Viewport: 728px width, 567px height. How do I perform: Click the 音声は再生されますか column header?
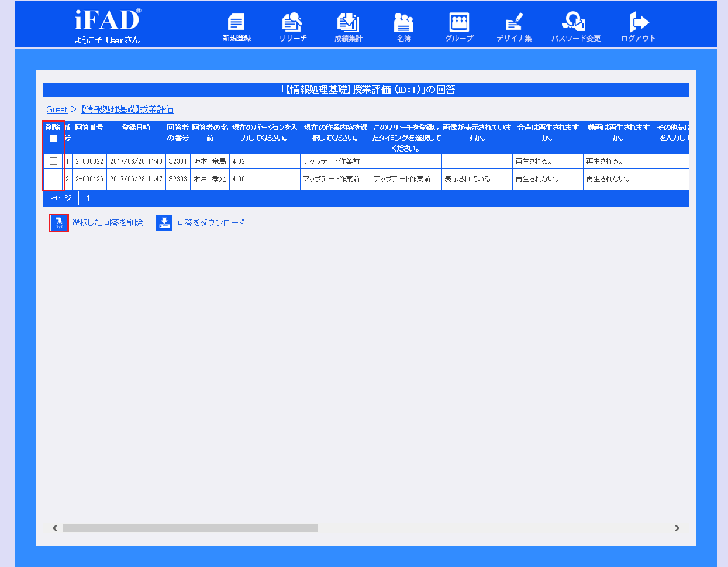pyautogui.click(x=548, y=133)
